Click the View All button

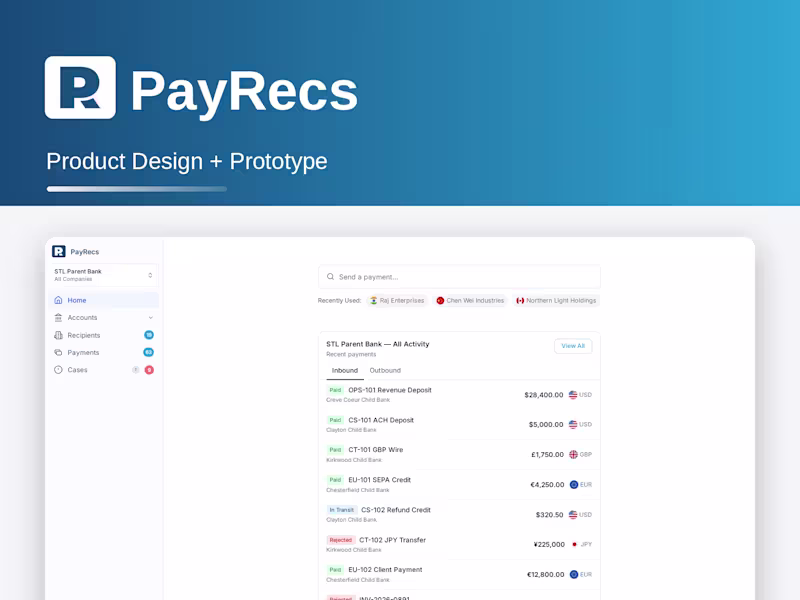point(573,346)
